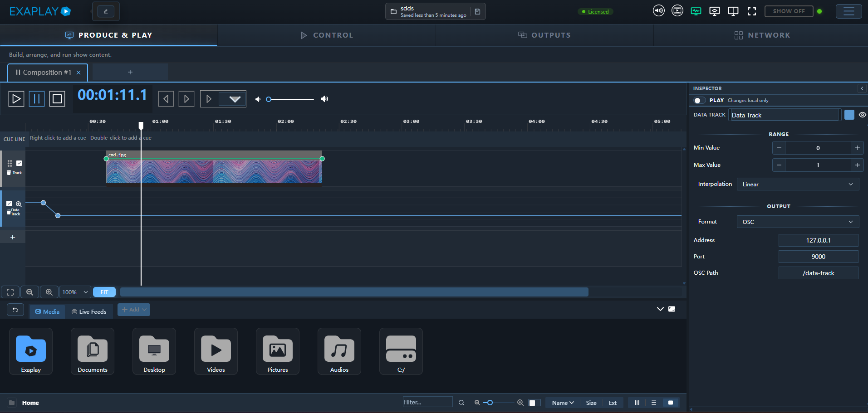868x413 pixels.
Task: Click the timeline horizontal scrollbar
Action: pos(354,292)
